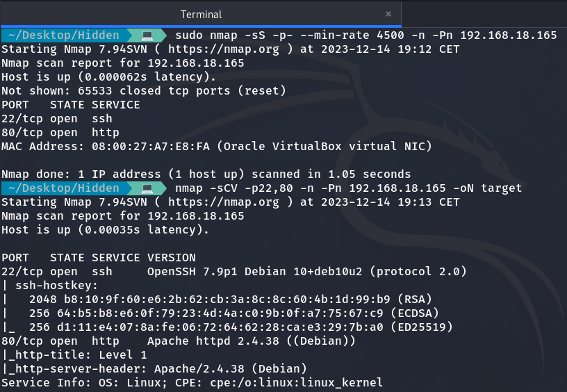
Task: Click the laptop icon in the second prompt
Action: (x=147, y=188)
